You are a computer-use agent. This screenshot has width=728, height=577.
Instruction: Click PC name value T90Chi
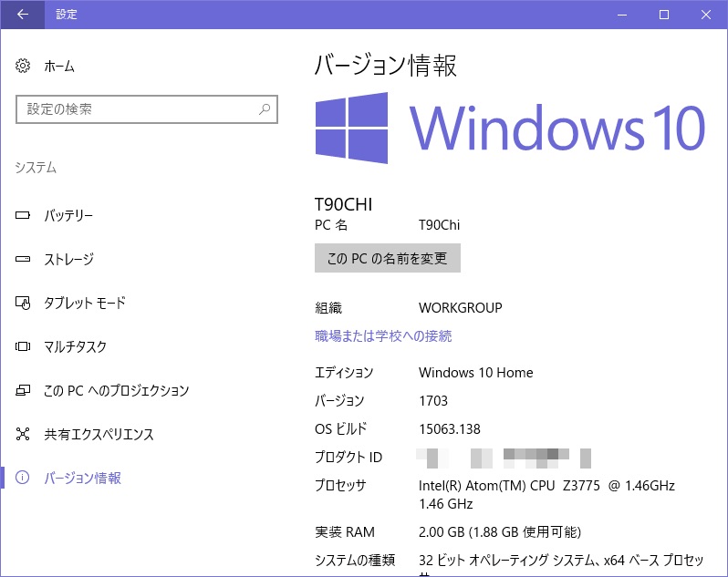point(439,225)
